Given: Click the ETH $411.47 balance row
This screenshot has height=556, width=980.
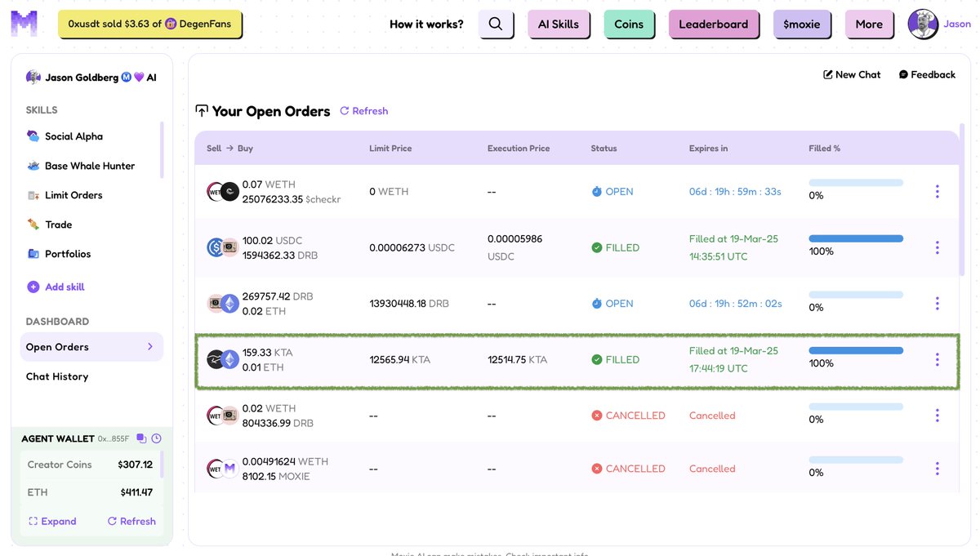Looking at the screenshot, I should coord(90,492).
